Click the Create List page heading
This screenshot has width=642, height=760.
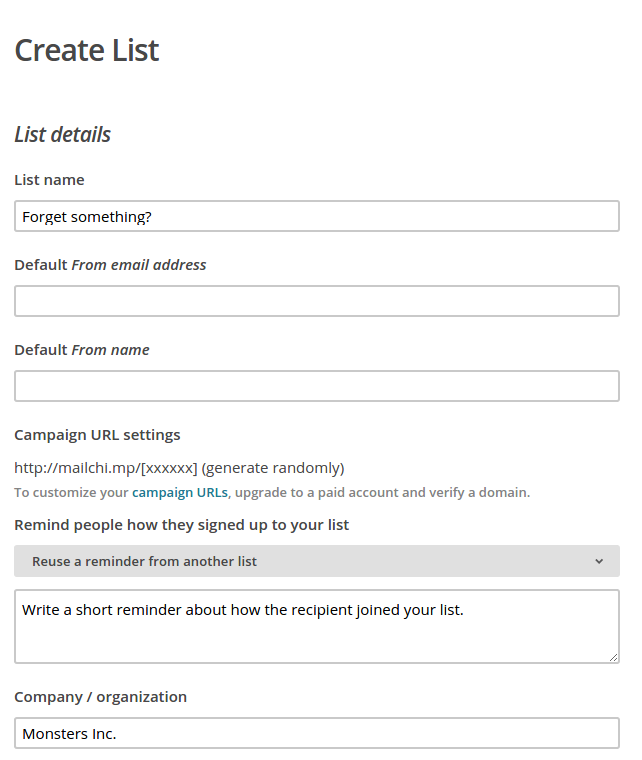click(87, 50)
